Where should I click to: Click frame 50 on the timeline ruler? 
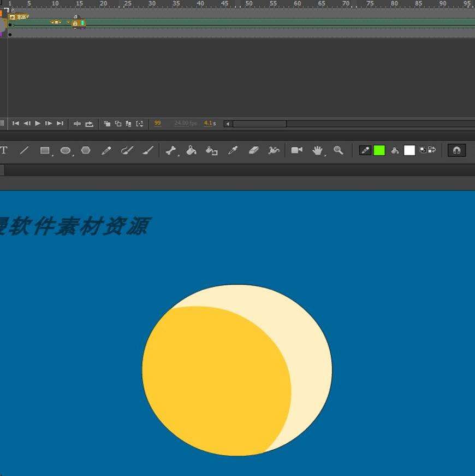tap(249, 4)
